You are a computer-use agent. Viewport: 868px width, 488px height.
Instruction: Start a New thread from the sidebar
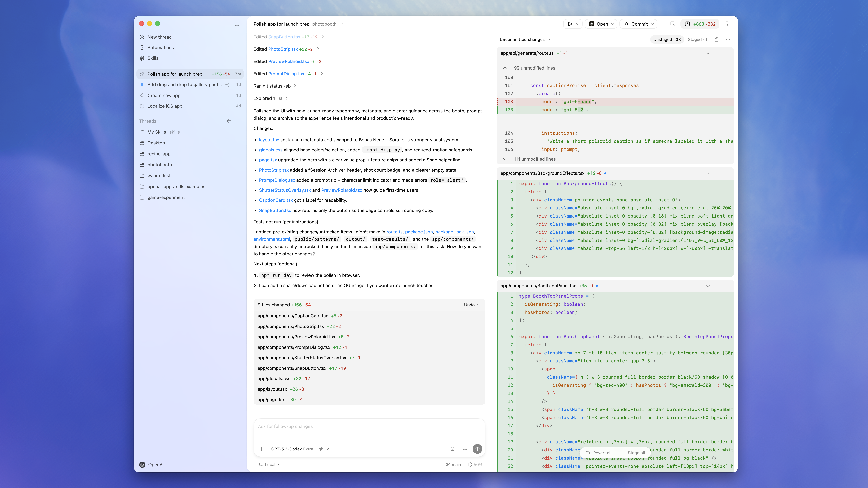pos(159,37)
